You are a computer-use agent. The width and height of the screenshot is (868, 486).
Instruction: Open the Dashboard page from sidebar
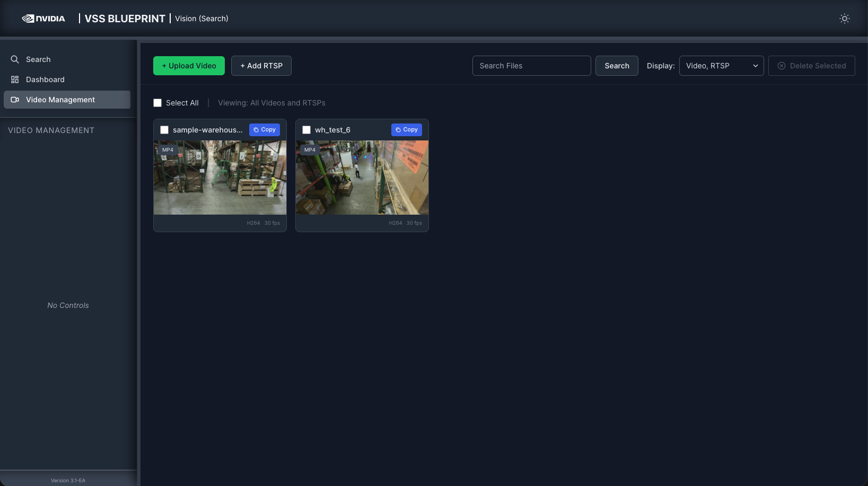coord(45,79)
